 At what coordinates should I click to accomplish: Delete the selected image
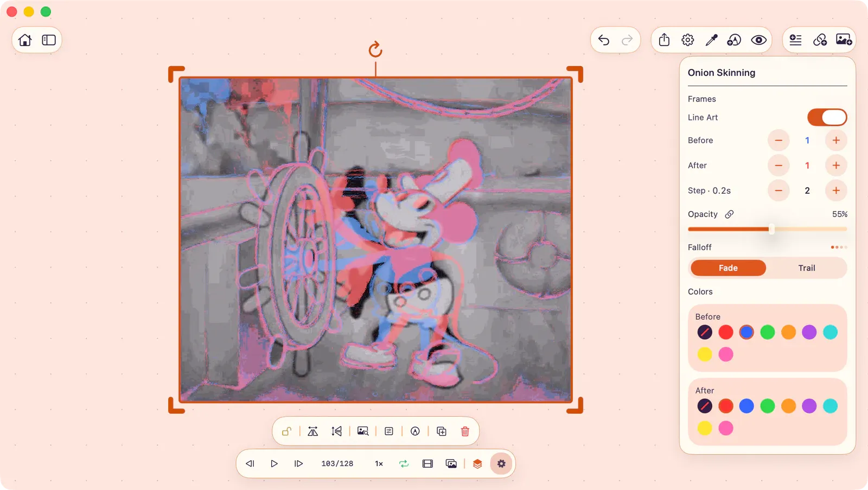point(465,431)
